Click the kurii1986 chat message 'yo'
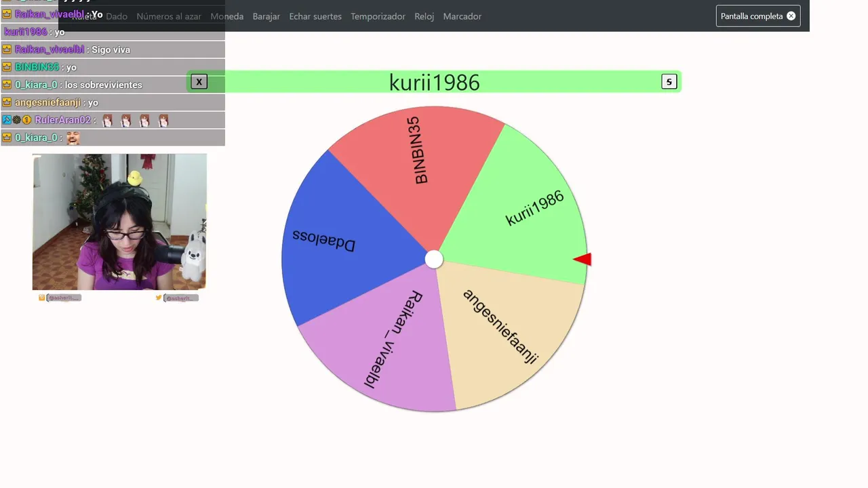 click(60, 32)
